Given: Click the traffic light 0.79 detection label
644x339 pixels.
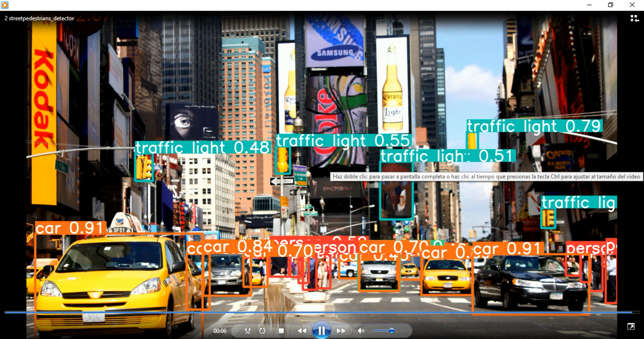Looking at the screenshot, I should 534,126.
